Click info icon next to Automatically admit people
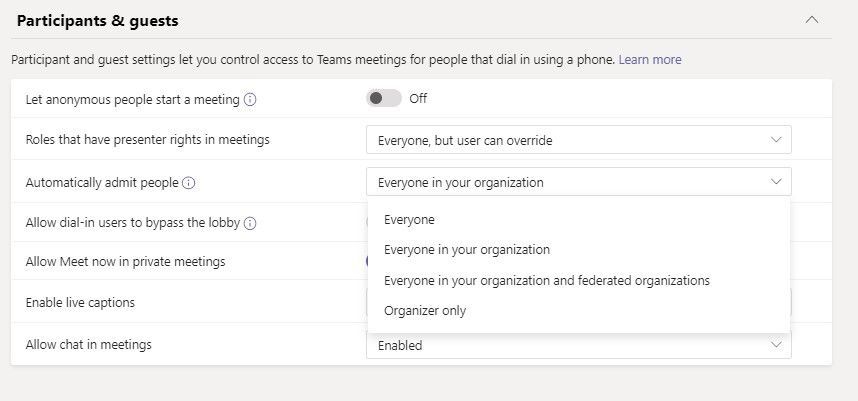 point(189,183)
